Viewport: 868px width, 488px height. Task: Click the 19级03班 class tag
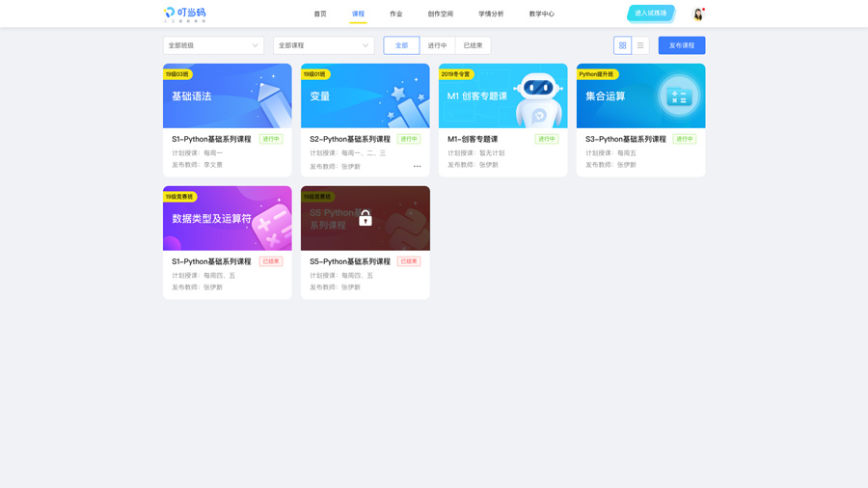coord(177,74)
